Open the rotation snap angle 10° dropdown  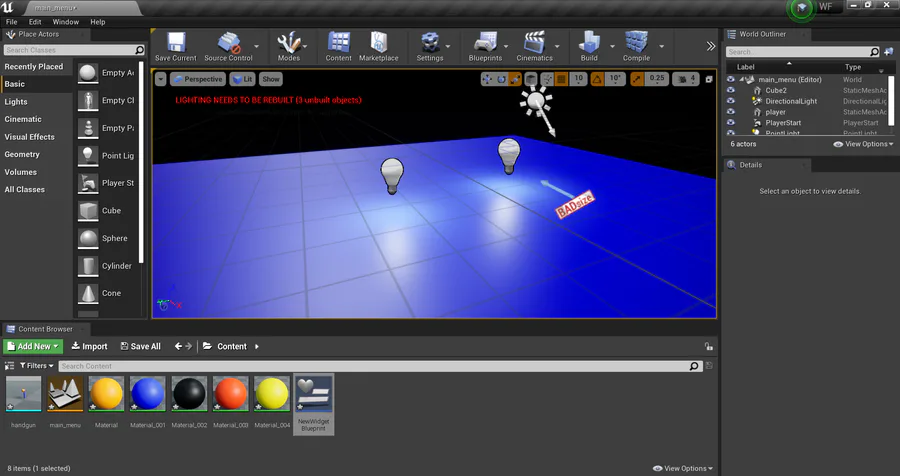[x=615, y=79]
